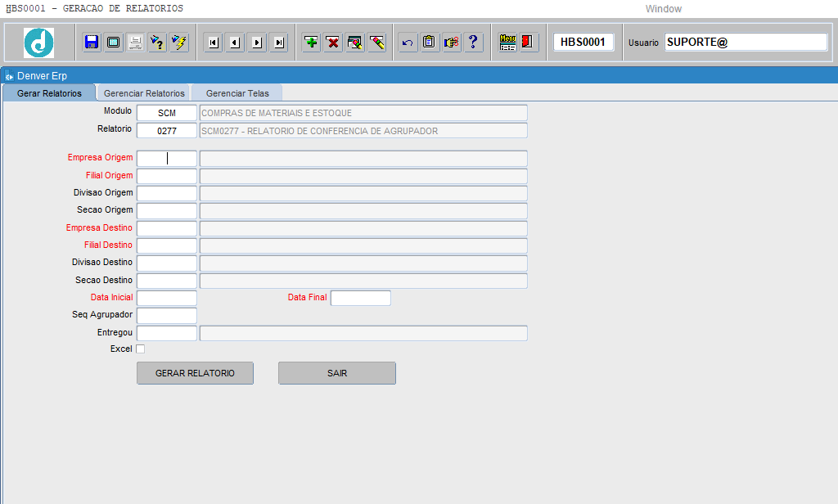Focus the Seq Agrupador field
Screen dimensions: 838x504
pyautogui.click(x=167, y=316)
